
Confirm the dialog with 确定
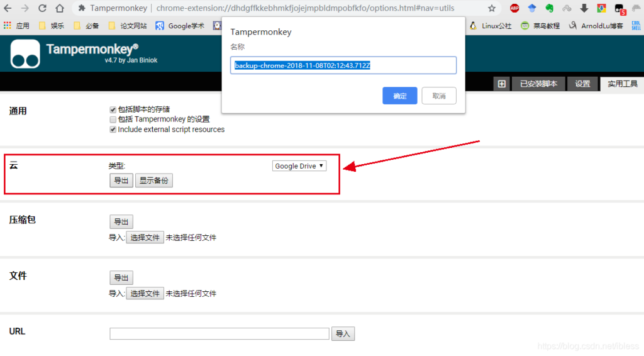pyautogui.click(x=399, y=96)
